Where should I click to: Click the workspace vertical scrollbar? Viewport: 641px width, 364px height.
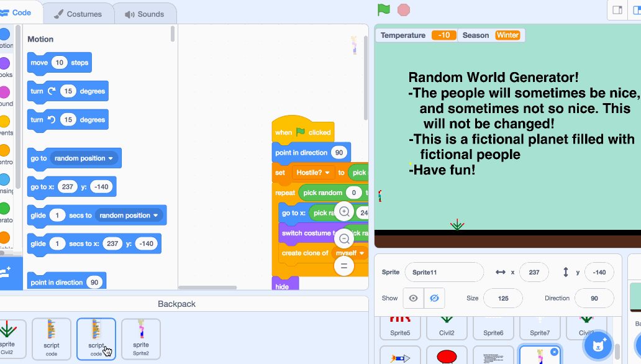pyautogui.click(x=365, y=78)
